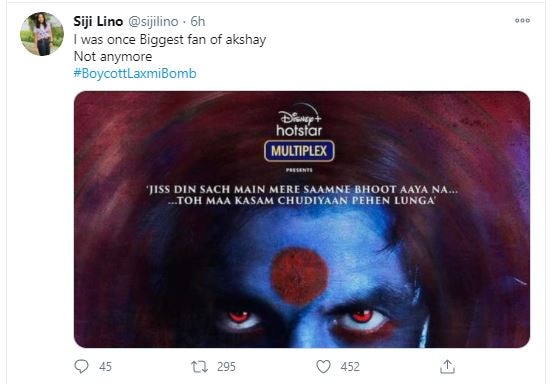The width and height of the screenshot is (552, 384).
Task: Expand the attached movie poster image
Action: [302, 219]
